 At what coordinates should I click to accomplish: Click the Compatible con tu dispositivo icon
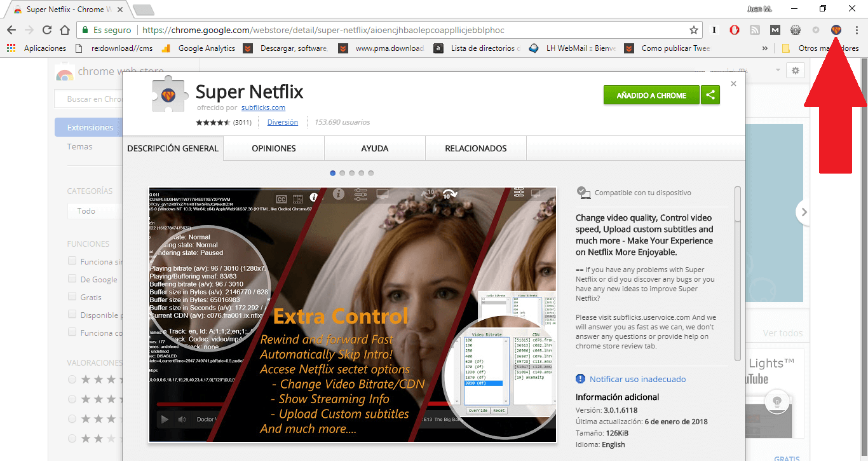583,193
